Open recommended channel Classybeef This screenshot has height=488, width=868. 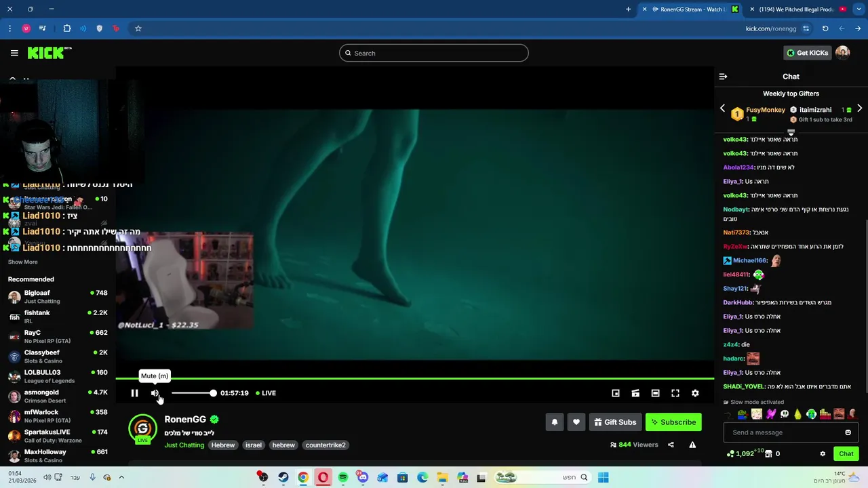(58, 357)
